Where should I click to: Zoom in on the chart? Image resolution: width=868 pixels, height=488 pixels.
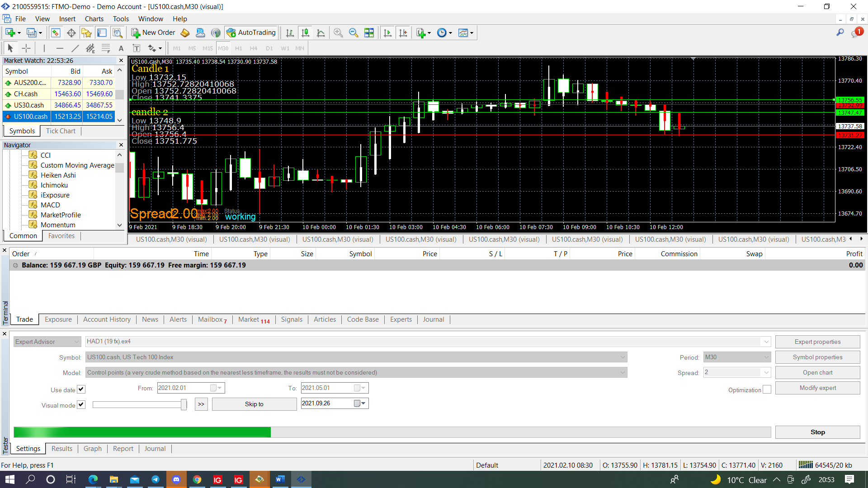pos(338,33)
